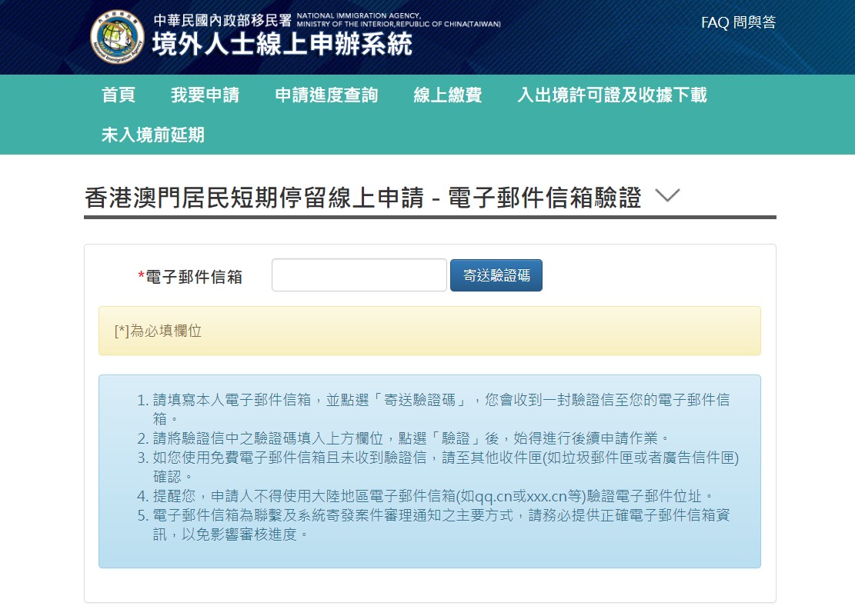Click the English National Immigration Agency text
This screenshot has width=855, height=616.
coord(398,20)
